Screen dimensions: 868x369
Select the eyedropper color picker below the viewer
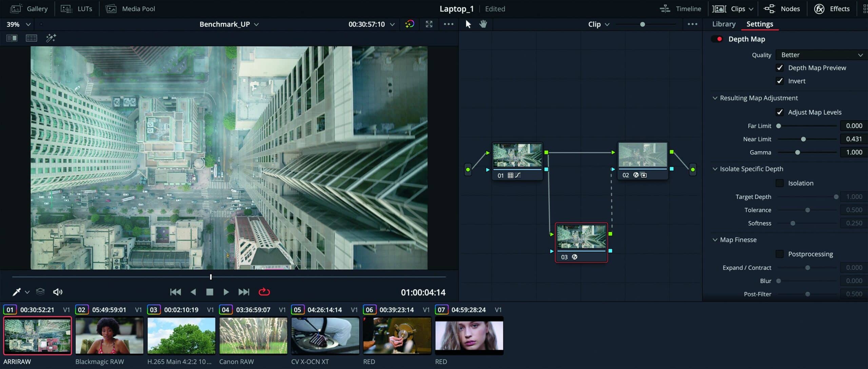pyautogui.click(x=16, y=291)
